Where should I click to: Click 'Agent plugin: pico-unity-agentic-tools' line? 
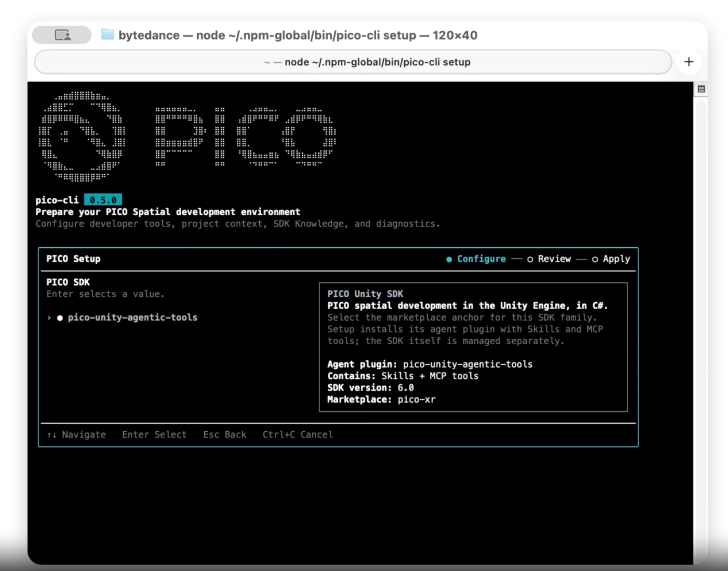tap(430, 364)
